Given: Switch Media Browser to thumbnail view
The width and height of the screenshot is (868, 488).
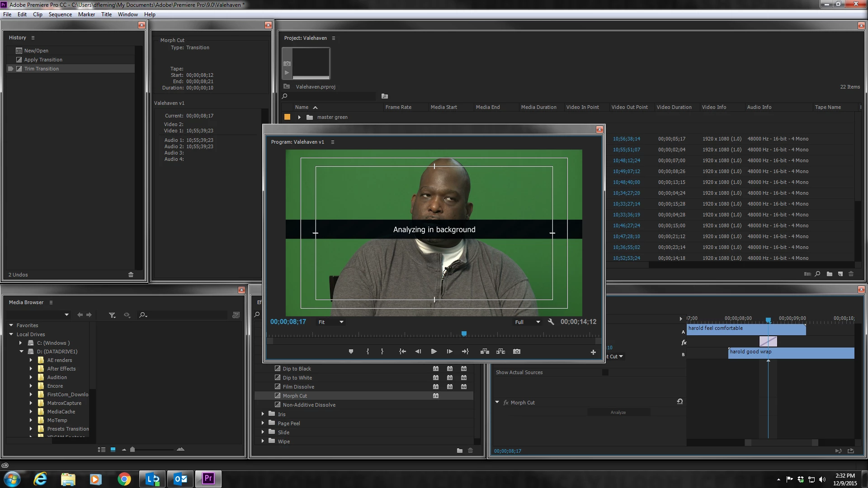Looking at the screenshot, I should [x=113, y=450].
